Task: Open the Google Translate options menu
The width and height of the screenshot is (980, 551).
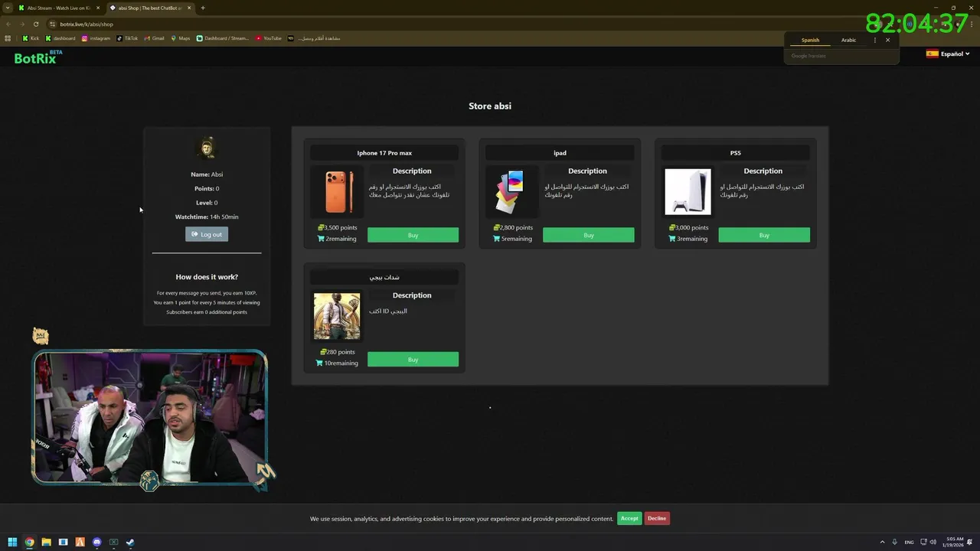Action: point(875,40)
